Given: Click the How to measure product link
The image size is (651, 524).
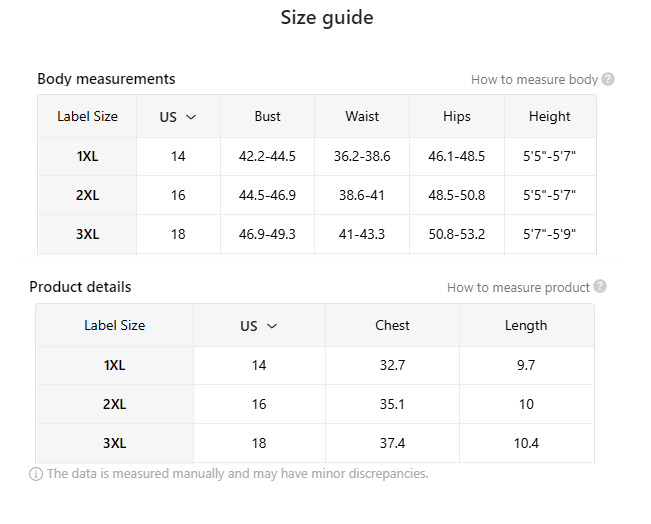Looking at the screenshot, I should pos(518,287).
